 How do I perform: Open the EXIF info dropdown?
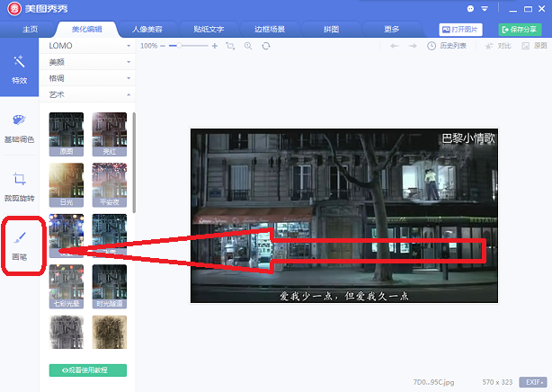pos(533,382)
